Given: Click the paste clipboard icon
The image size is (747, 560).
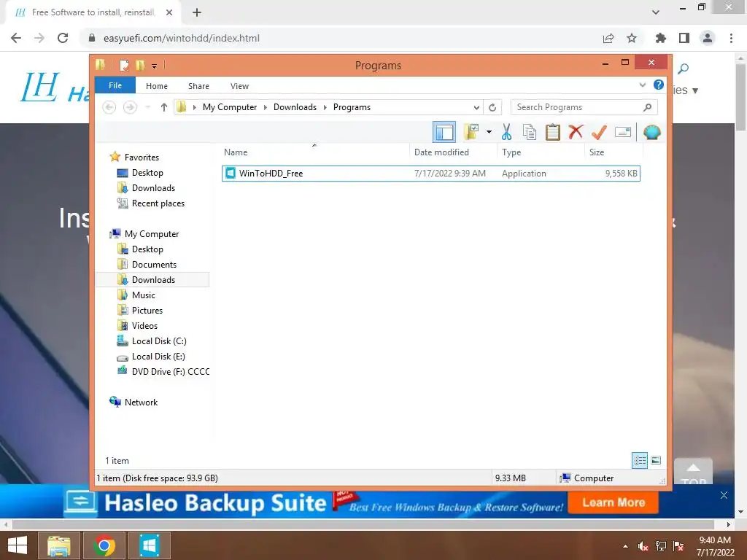Looking at the screenshot, I should point(553,132).
